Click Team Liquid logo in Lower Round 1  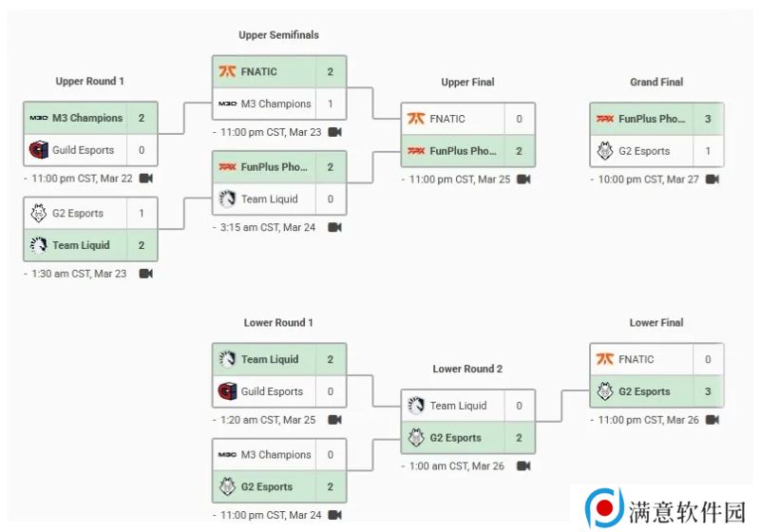(227, 359)
